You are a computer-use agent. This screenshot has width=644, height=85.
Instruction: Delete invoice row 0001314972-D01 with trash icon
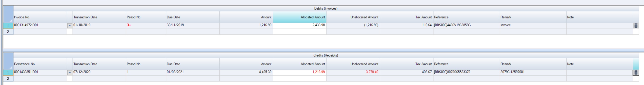pyautogui.click(x=636, y=26)
